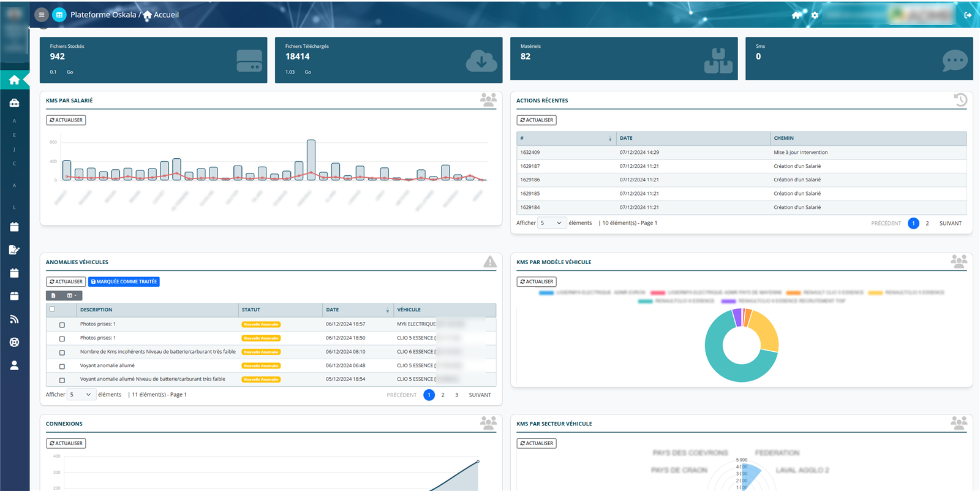Screen dimensions: 980x491
Task: Check the anomaly row dated 06/12/2024 18:50
Action: 62,338
